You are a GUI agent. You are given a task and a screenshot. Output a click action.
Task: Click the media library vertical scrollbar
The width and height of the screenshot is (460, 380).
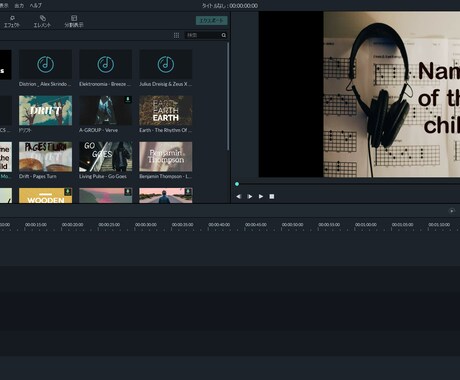click(228, 97)
